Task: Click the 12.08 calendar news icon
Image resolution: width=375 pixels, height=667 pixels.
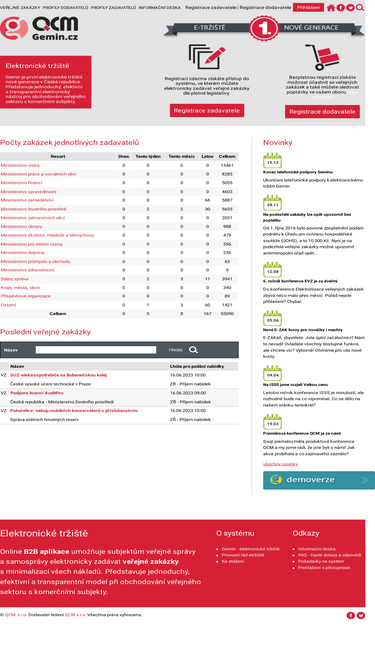Action: click(273, 270)
